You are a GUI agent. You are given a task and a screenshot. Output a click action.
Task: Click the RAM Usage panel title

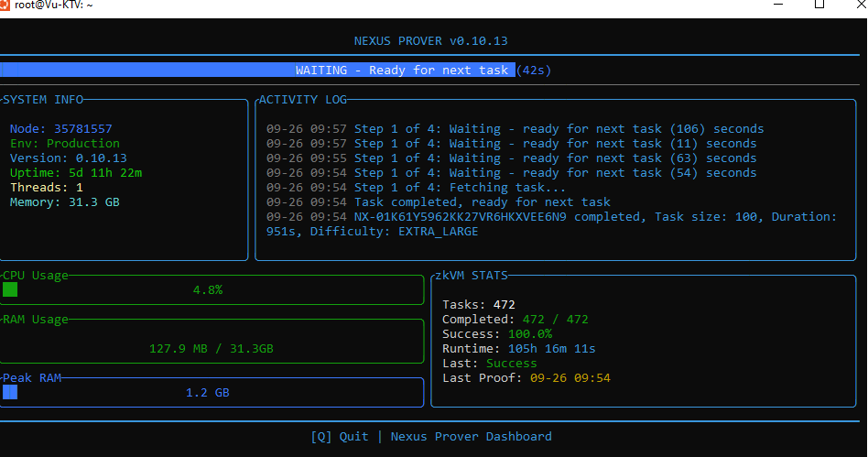tap(36, 320)
